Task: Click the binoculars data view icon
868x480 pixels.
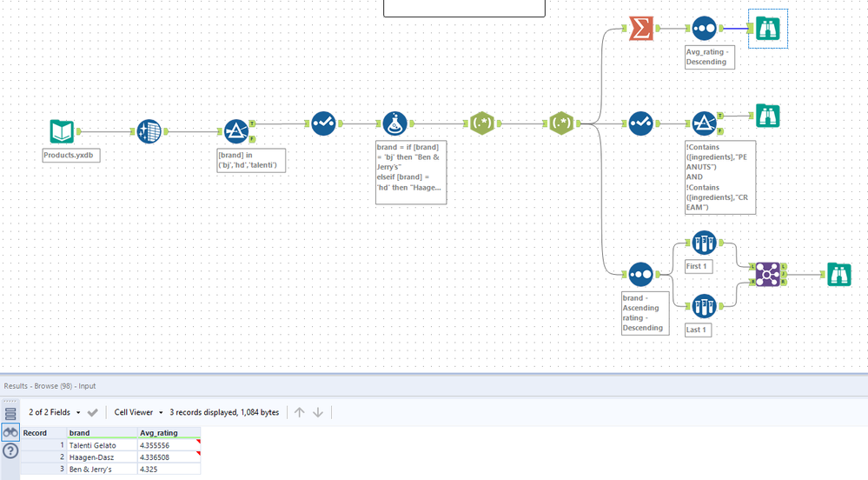Action: [x=10, y=432]
